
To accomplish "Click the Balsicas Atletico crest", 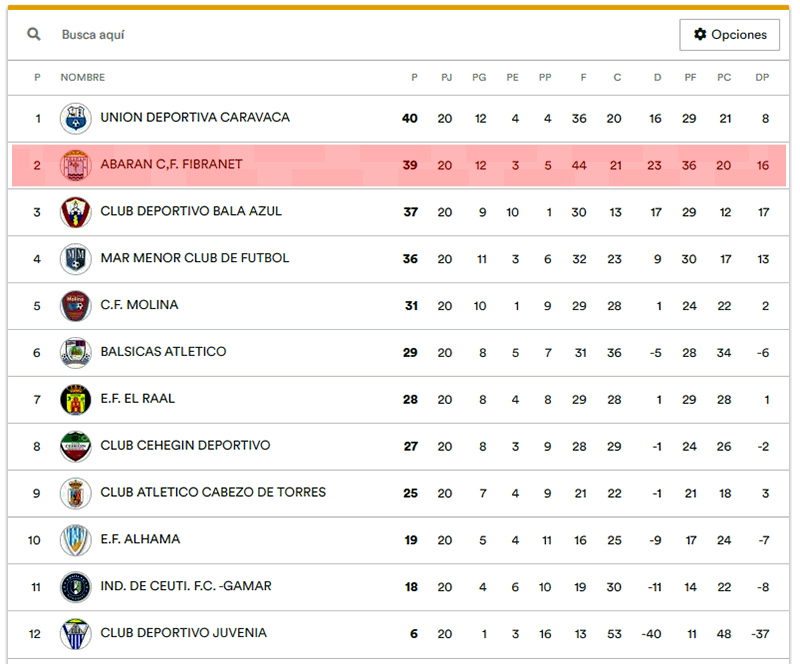I will pyautogui.click(x=75, y=353).
